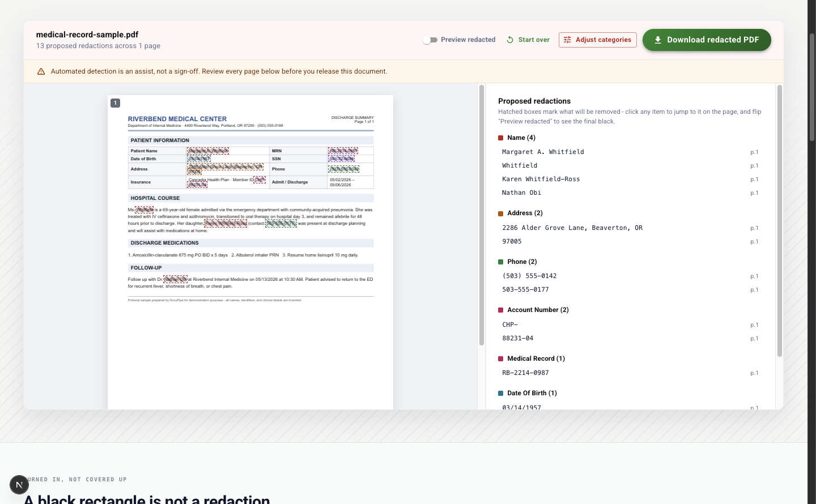This screenshot has height=504, width=816.
Task: Click the Name category red swatch
Action: (501, 138)
